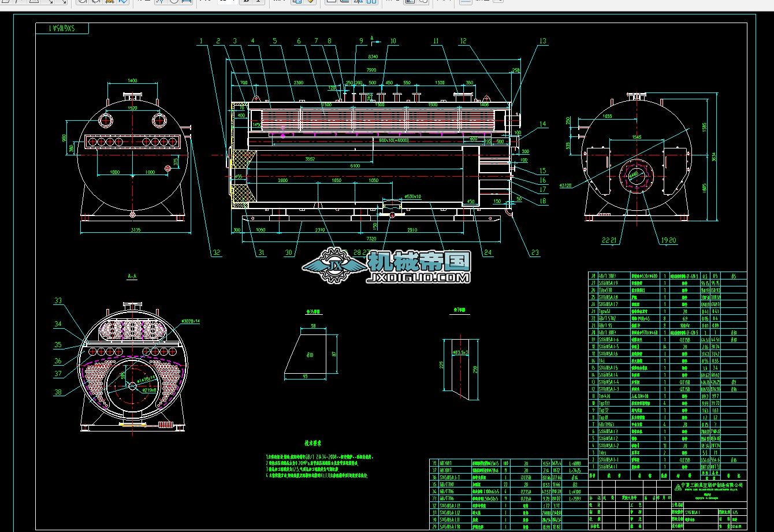Pick the 1320 dimension along the top
This screenshot has height=532, width=774.
click(440, 83)
